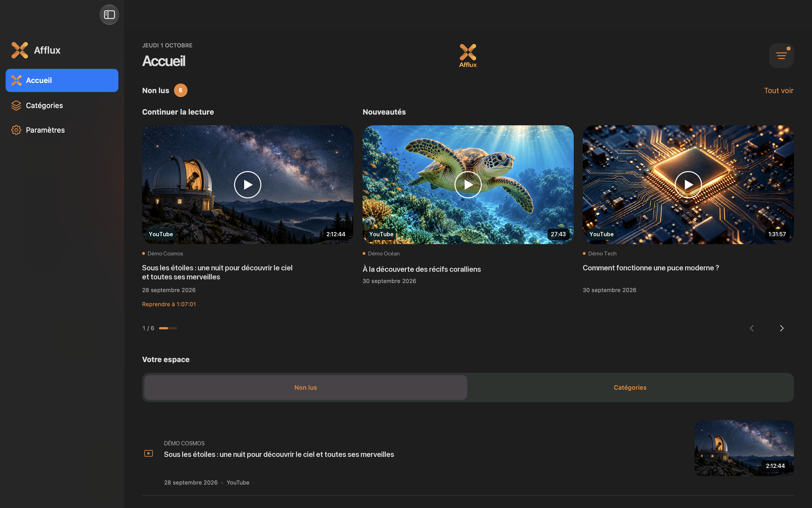Click the YouTube badge on chip video
This screenshot has height=508, width=812.
pyautogui.click(x=601, y=234)
